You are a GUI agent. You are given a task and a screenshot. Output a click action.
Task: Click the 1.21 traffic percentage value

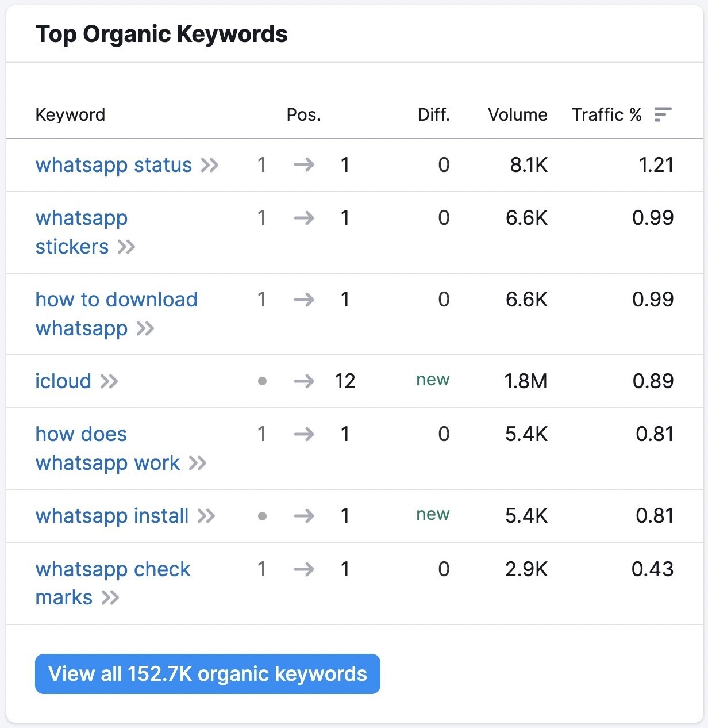(656, 166)
